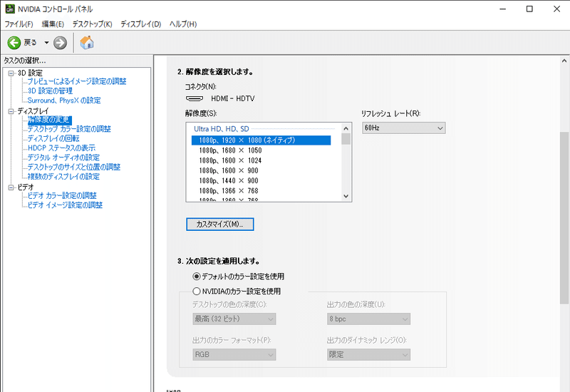570x392 pixels.
Task: Open the ディスプレイ(D) menu
Action: [x=140, y=24]
